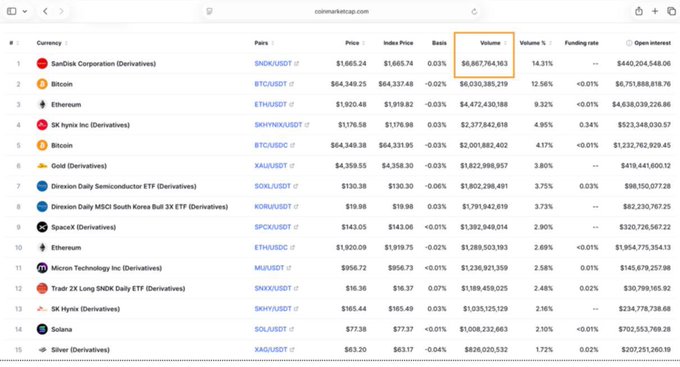Click the $77.38 Solana price
Image resolution: width=680 pixels, height=367 pixels.
coord(356,329)
